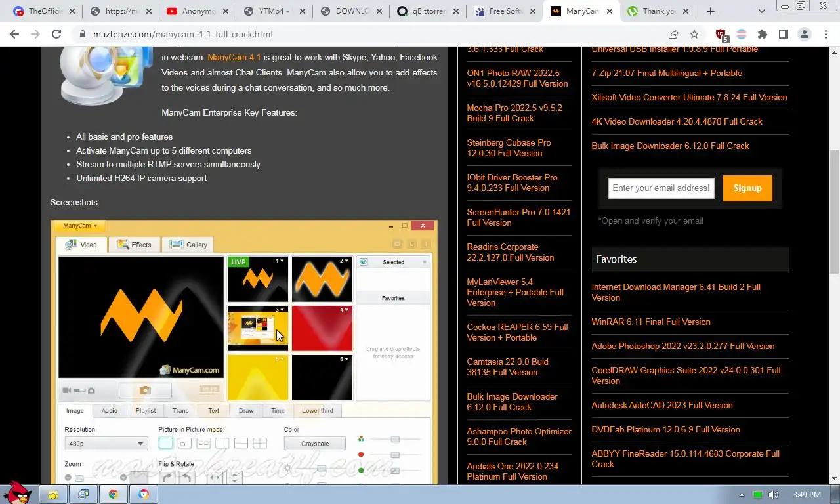This screenshot has height=504, width=840.
Task: Switch to the https://m tab
Action: point(122,11)
